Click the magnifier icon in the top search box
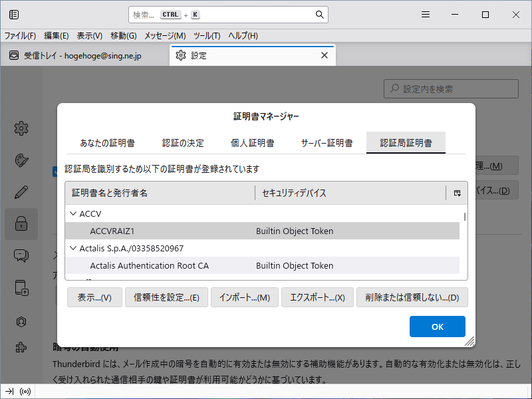532x399 pixels. 319,15
